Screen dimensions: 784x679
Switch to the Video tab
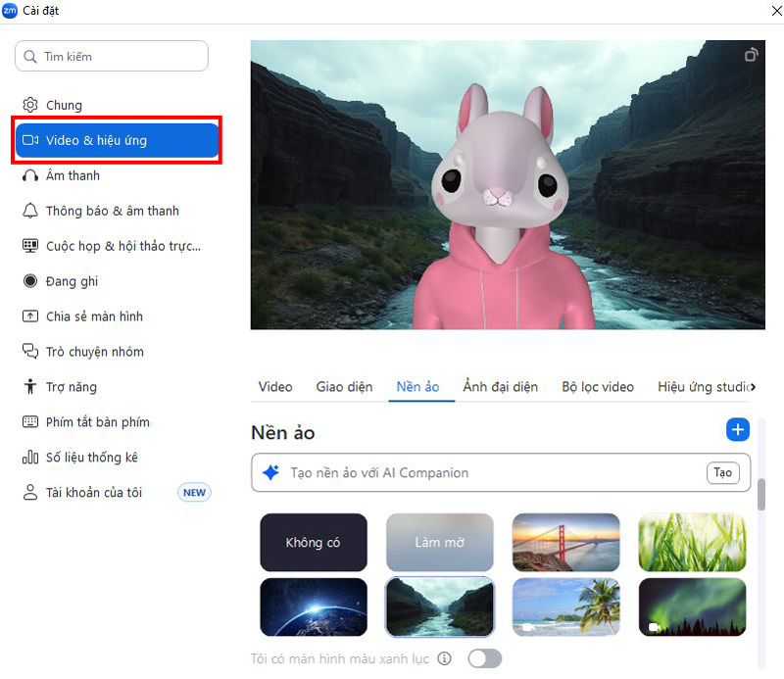point(275,387)
